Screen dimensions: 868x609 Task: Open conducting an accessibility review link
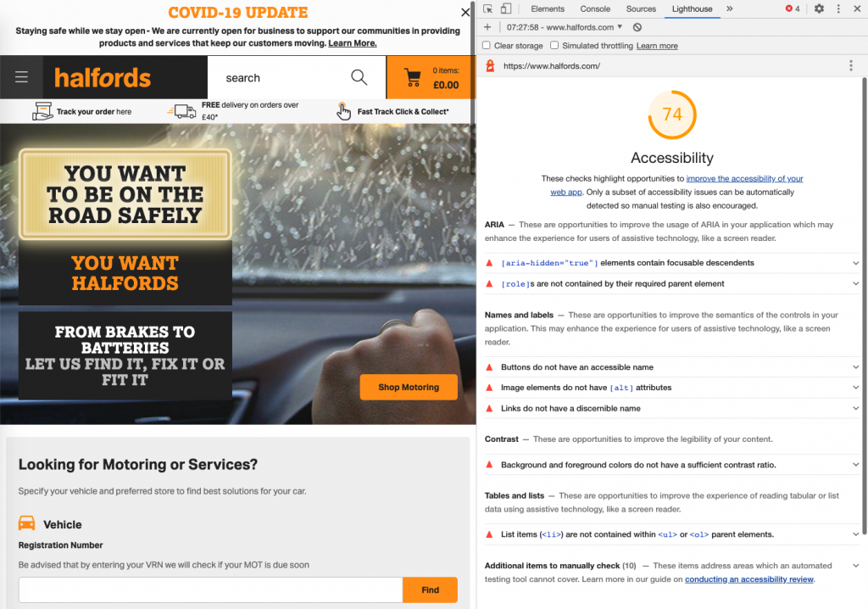(x=749, y=579)
